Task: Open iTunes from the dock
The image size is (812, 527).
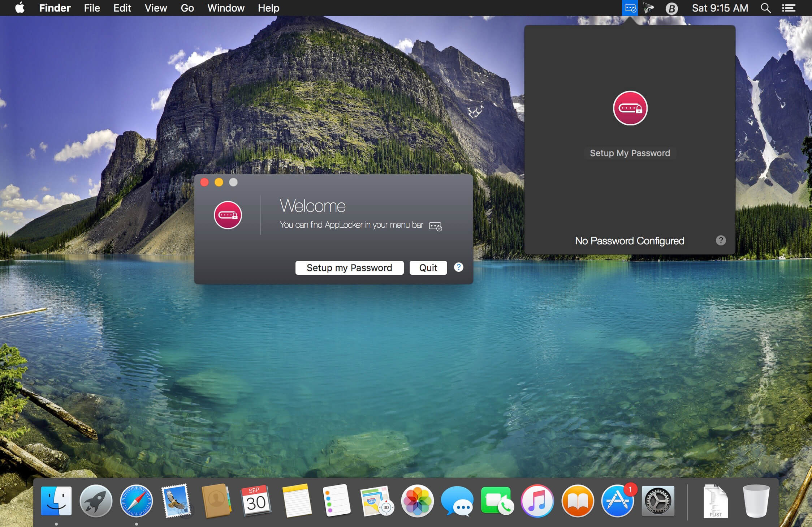Action: pos(537,501)
